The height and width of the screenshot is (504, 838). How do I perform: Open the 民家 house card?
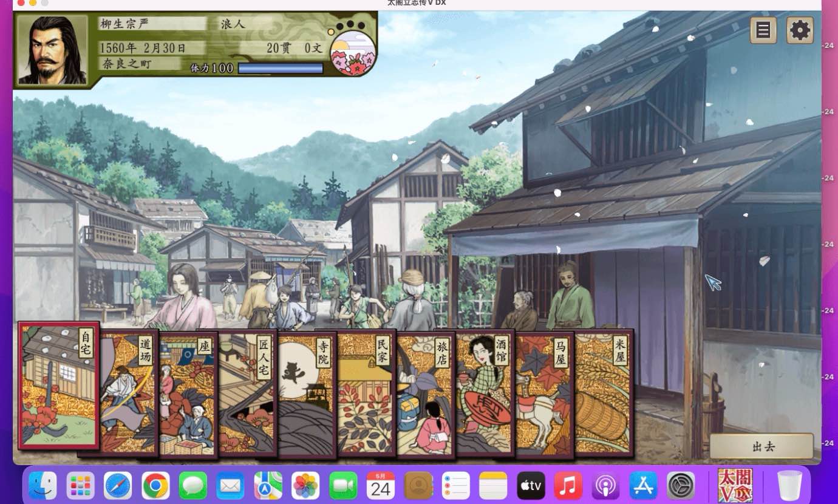coord(366,395)
